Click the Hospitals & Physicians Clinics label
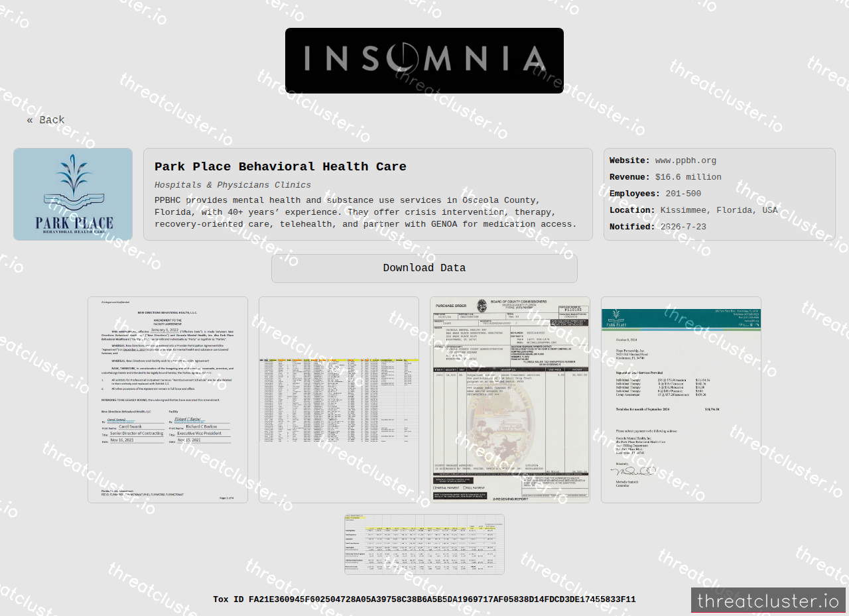Viewport: 849px width, 616px height. [233, 185]
